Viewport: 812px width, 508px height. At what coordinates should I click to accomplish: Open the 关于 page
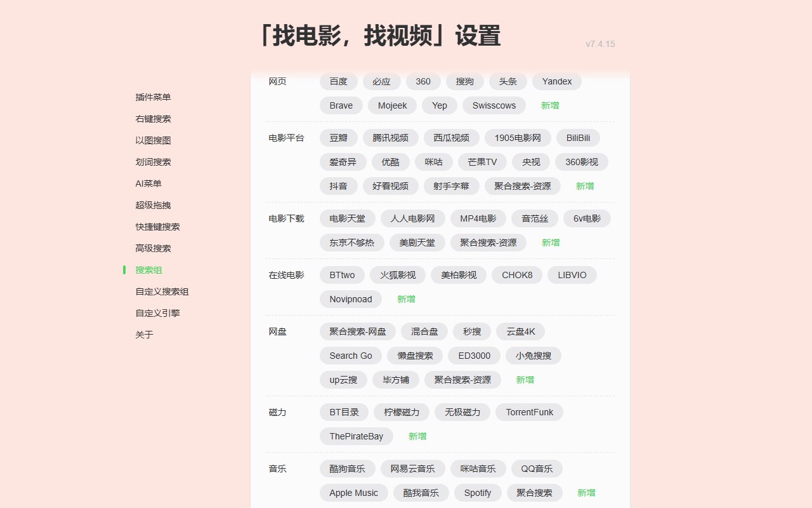tap(144, 335)
